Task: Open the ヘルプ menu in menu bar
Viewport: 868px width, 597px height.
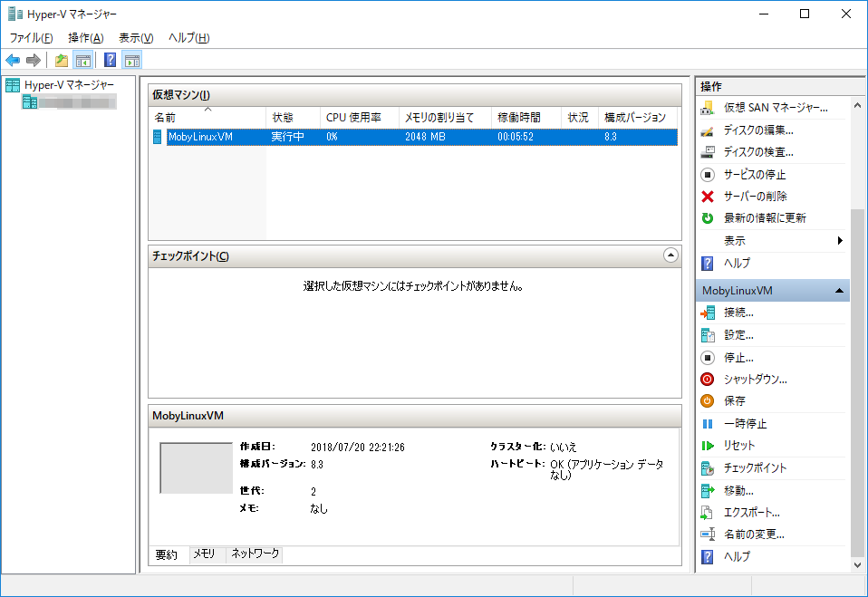Action: tap(188, 38)
